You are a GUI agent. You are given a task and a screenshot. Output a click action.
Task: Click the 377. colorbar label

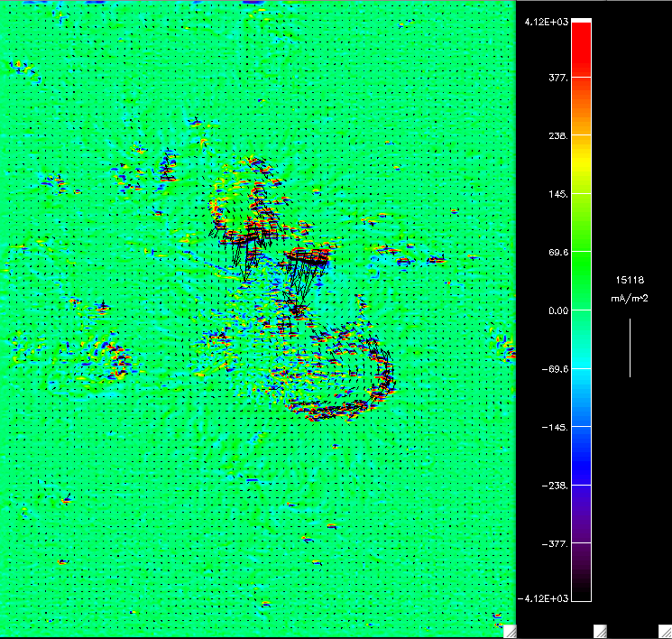(558, 78)
